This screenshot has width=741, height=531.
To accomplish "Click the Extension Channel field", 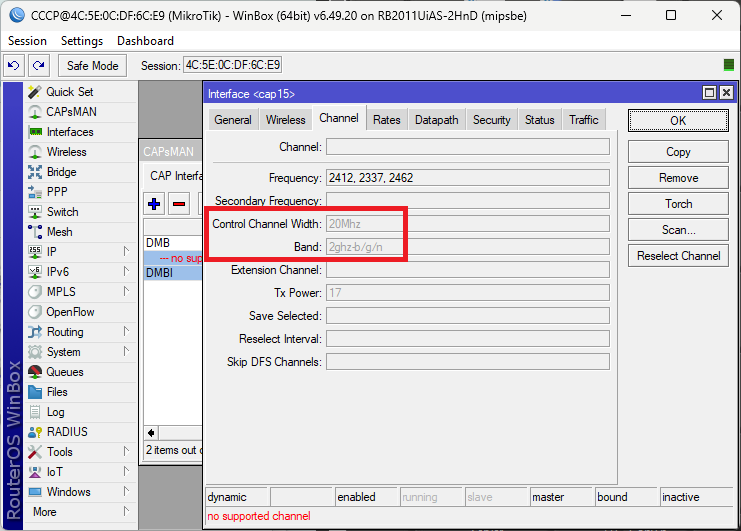I will point(468,270).
